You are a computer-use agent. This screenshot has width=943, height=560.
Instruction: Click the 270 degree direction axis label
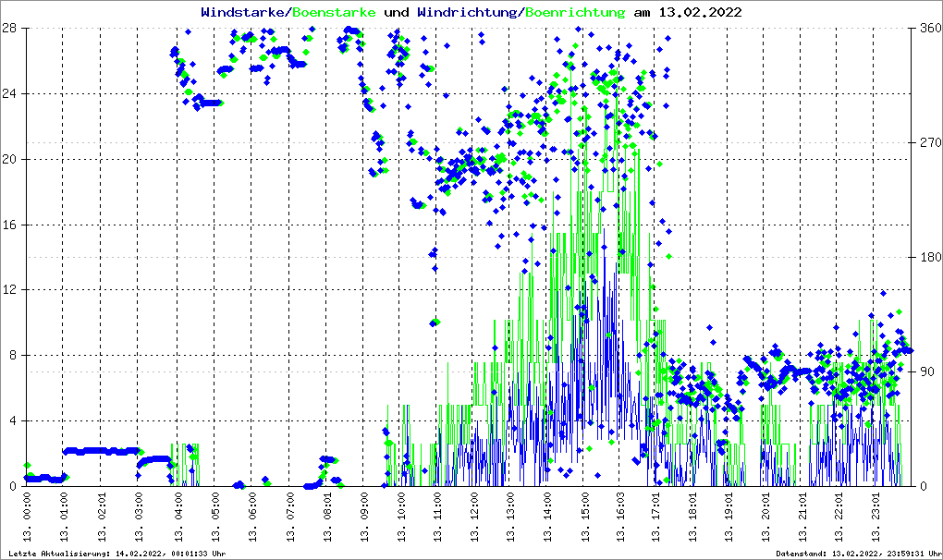click(927, 143)
